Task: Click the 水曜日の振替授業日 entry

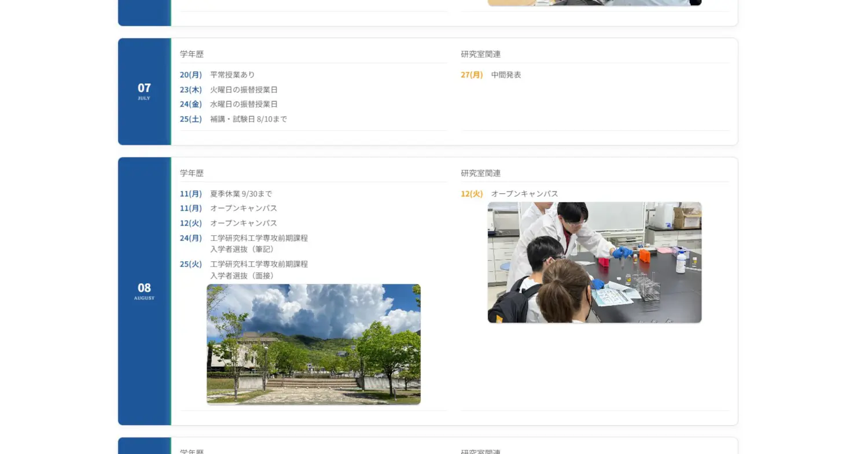Action: coord(244,104)
